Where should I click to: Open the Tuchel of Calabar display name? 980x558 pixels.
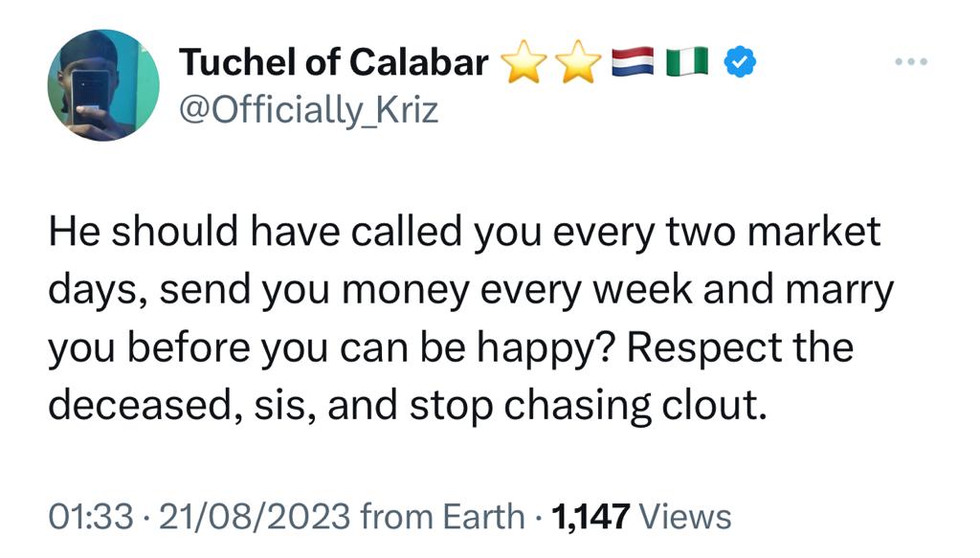click(x=334, y=62)
